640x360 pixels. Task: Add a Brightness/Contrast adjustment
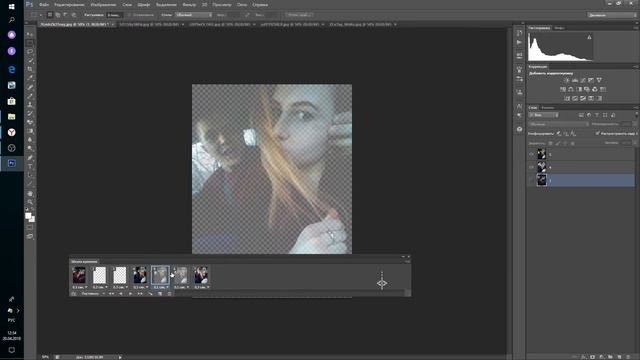[567, 80]
